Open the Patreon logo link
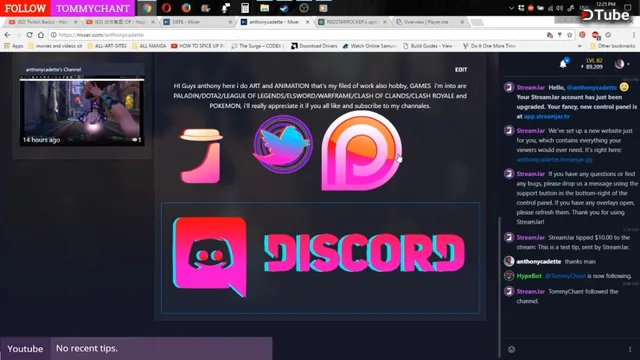The width and height of the screenshot is (640, 360). [x=361, y=151]
